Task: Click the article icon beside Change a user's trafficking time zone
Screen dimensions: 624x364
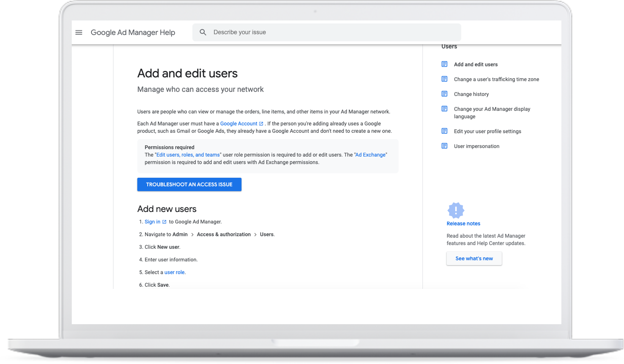Action: pos(444,79)
